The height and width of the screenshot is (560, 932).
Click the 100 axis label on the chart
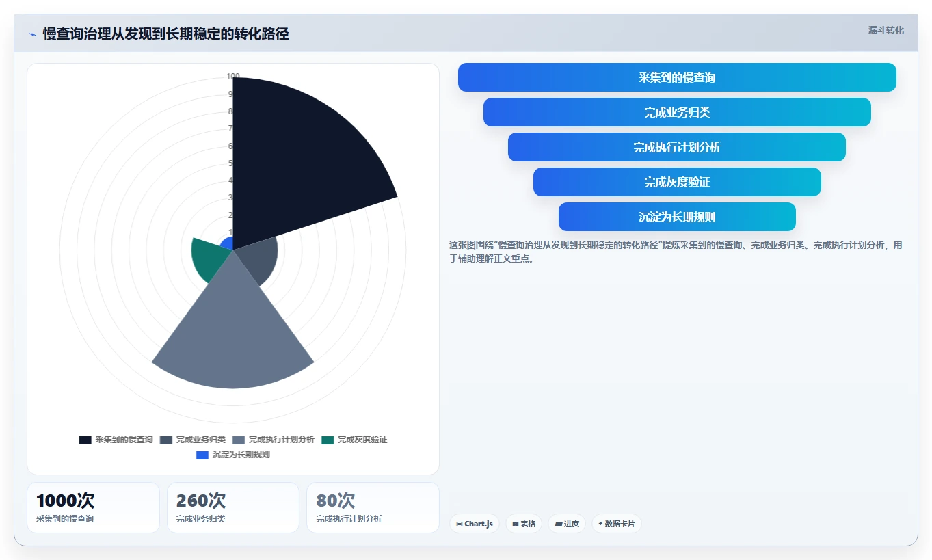click(233, 77)
